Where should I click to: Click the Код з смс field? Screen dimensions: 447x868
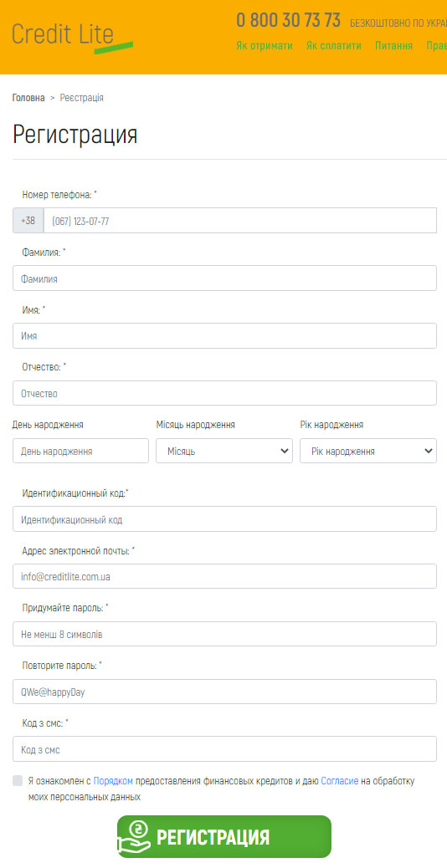(224, 749)
